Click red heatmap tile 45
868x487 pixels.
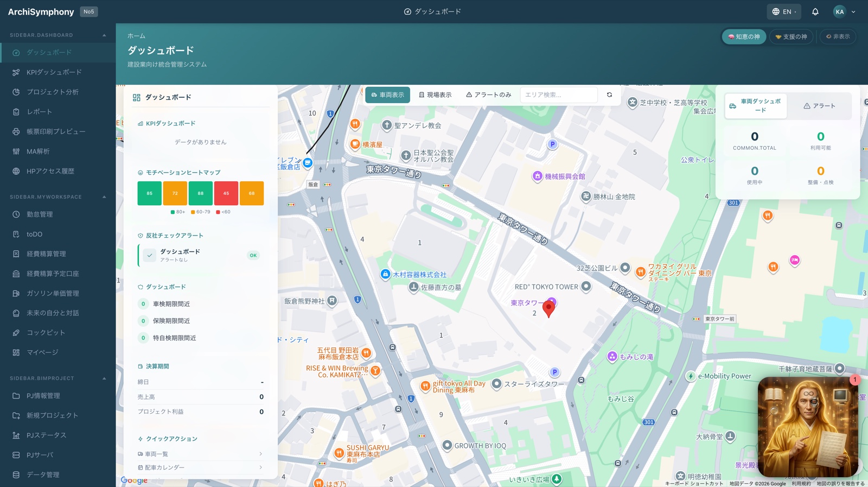[x=226, y=193]
